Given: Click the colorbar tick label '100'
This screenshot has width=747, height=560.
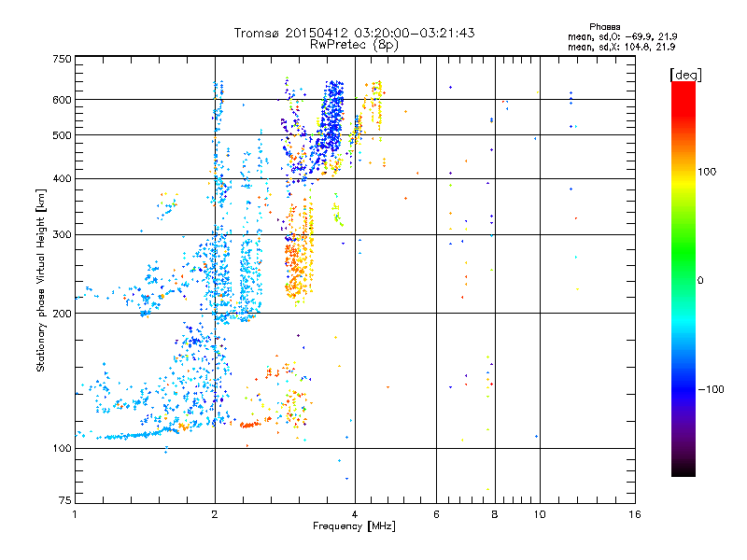Looking at the screenshot, I should (x=707, y=172).
